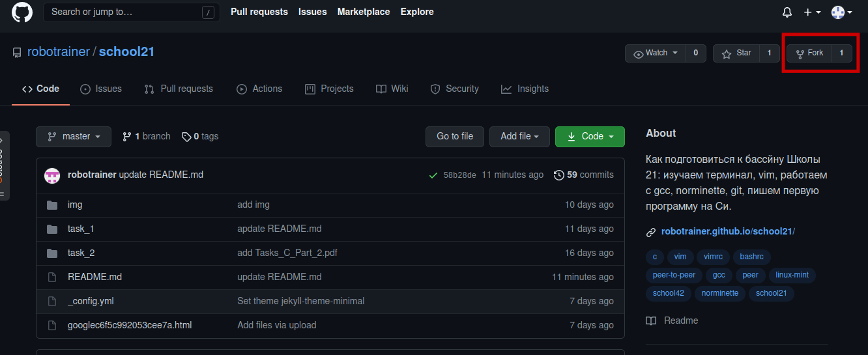This screenshot has height=355, width=868.
Task: Switch to the repository Issues tab
Action: 101,89
